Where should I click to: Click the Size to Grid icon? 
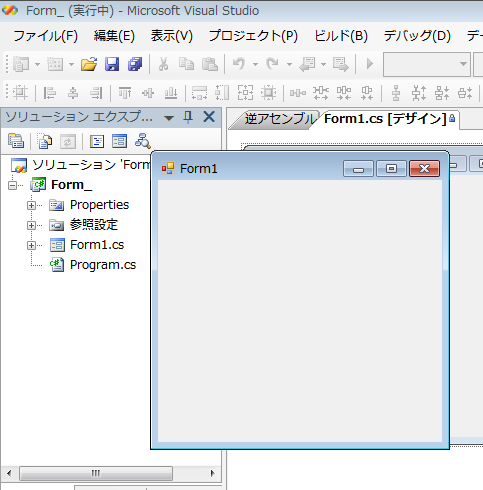(x=268, y=92)
